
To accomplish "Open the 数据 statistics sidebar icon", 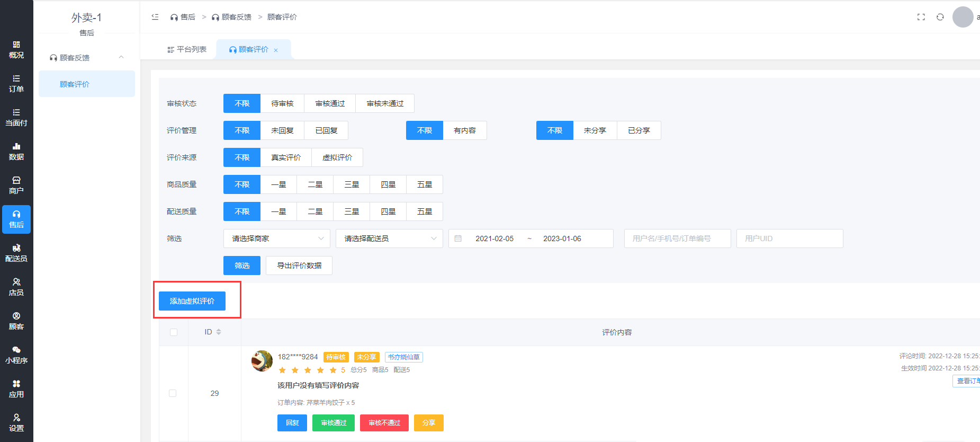I will tap(16, 152).
